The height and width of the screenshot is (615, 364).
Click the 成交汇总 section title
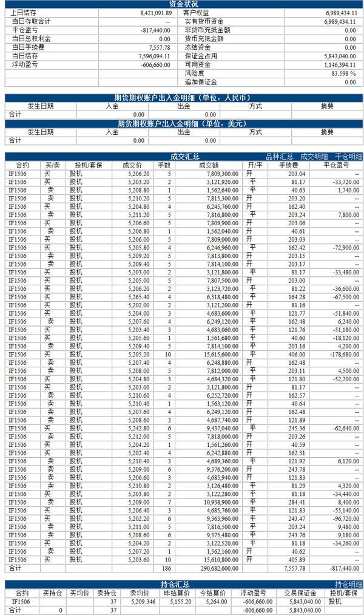185,157
